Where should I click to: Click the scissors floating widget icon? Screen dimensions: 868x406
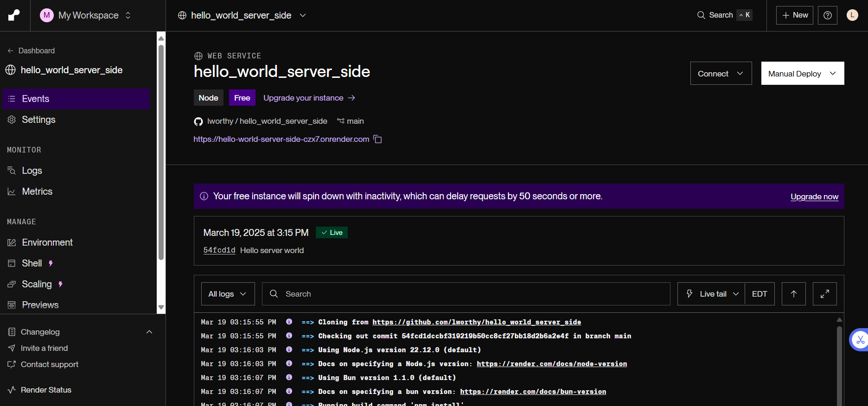[860, 340]
